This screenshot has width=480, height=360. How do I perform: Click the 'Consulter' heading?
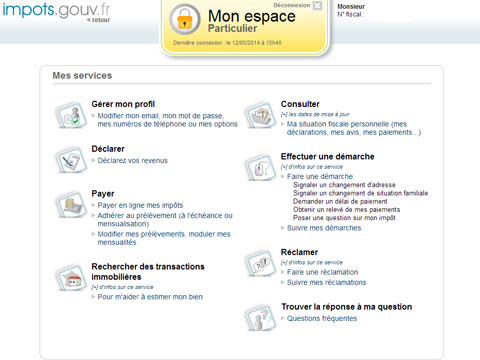pyautogui.click(x=300, y=104)
